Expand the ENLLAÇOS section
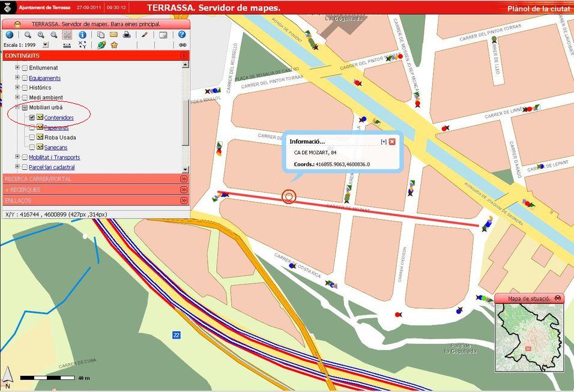 tap(184, 201)
